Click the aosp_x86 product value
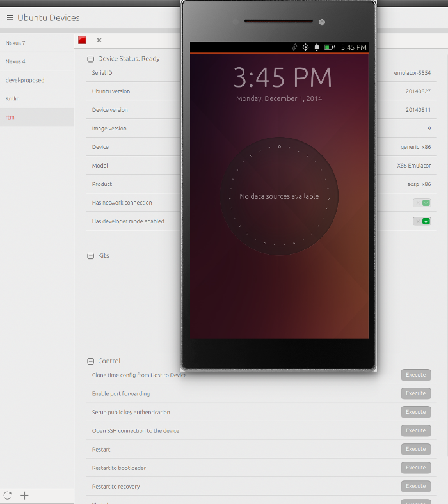Image resolution: width=448 pixels, height=504 pixels. click(419, 184)
